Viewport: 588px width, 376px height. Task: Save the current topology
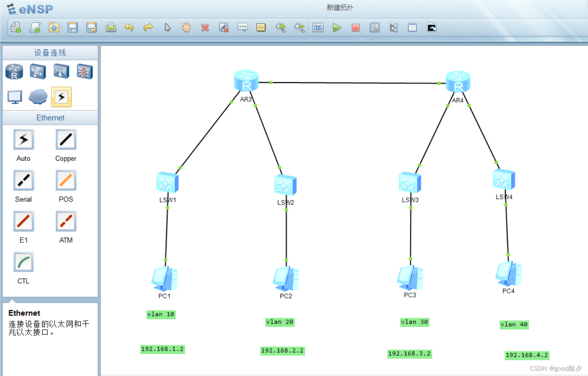73,27
